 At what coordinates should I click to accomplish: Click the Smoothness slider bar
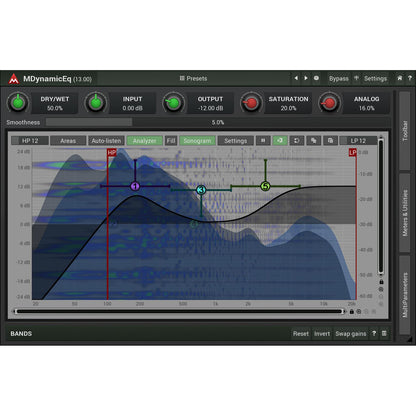tap(218, 122)
